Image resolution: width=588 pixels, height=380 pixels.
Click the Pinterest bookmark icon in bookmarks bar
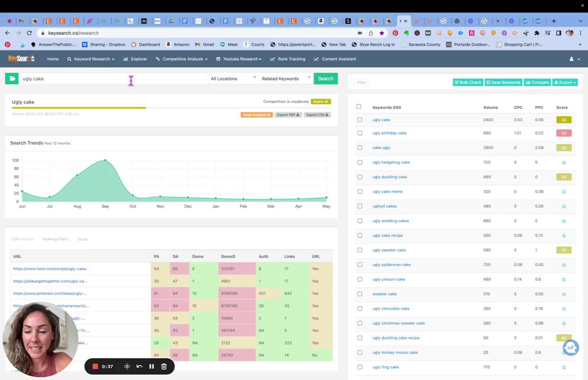(x=7, y=44)
